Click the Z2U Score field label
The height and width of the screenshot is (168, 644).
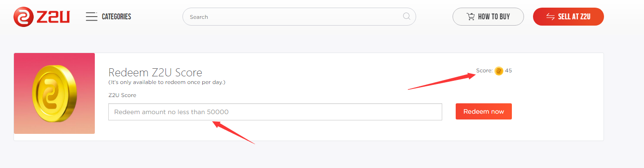click(x=122, y=95)
